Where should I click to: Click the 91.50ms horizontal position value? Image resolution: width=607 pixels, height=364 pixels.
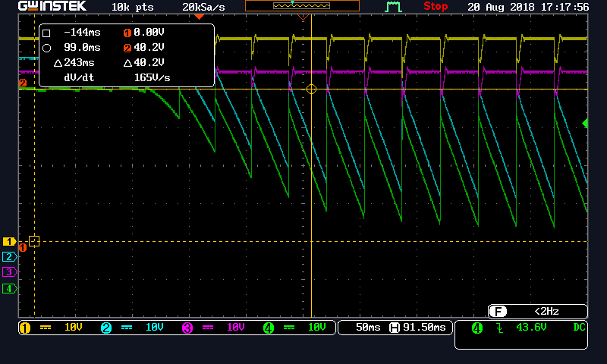pyautogui.click(x=424, y=328)
